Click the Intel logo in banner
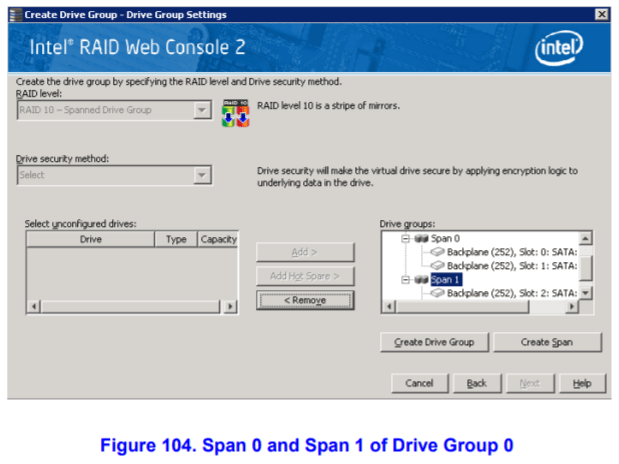 point(559,48)
